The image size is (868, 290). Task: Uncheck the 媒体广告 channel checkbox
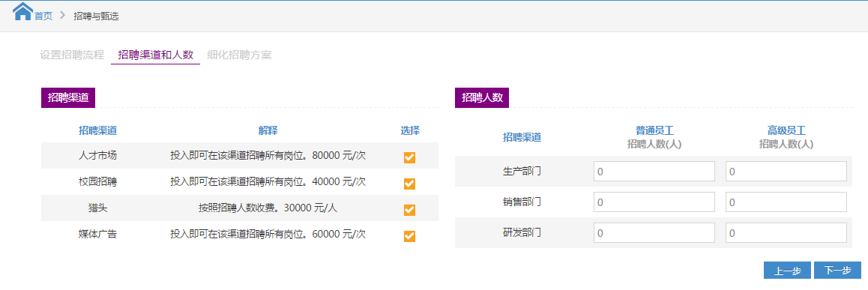(x=410, y=236)
